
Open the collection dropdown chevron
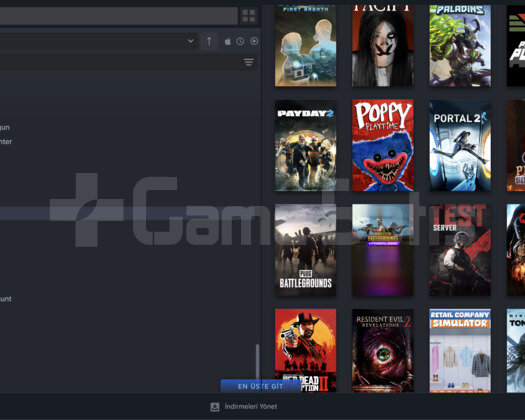[x=191, y=41]
